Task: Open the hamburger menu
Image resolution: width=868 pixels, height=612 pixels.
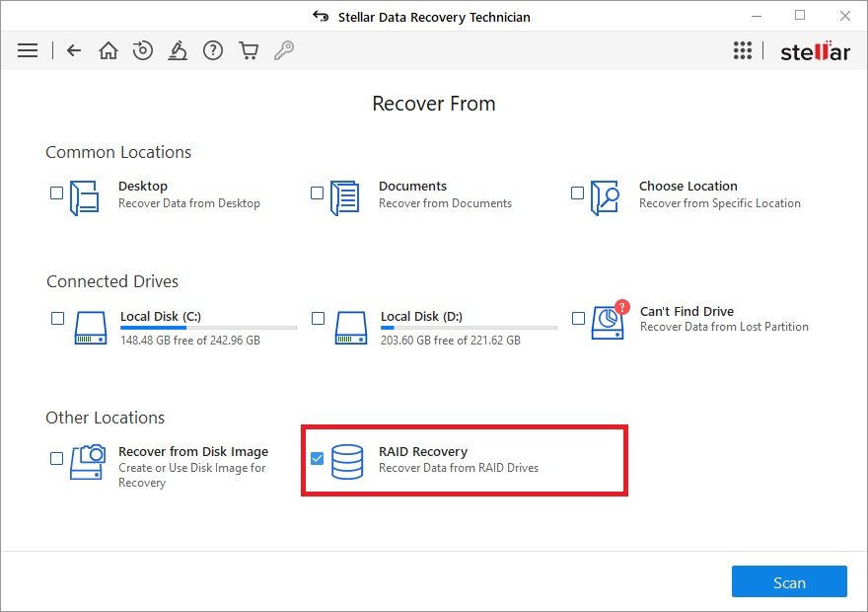Action: point(28,51)
